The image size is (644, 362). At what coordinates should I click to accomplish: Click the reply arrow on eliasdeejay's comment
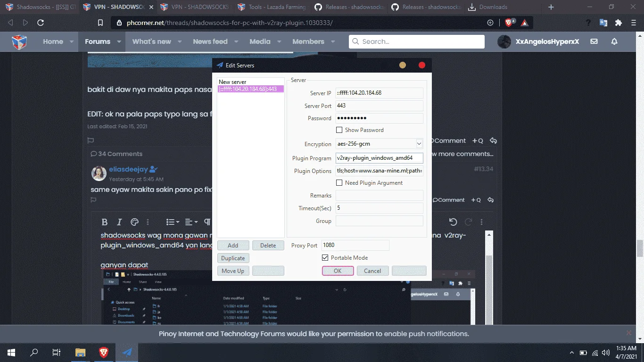coord(491,200)
